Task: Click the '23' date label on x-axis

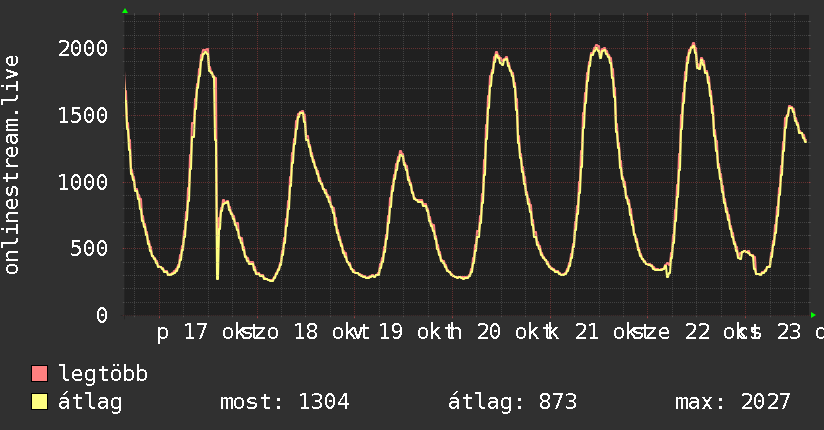Action: [789, 332]
